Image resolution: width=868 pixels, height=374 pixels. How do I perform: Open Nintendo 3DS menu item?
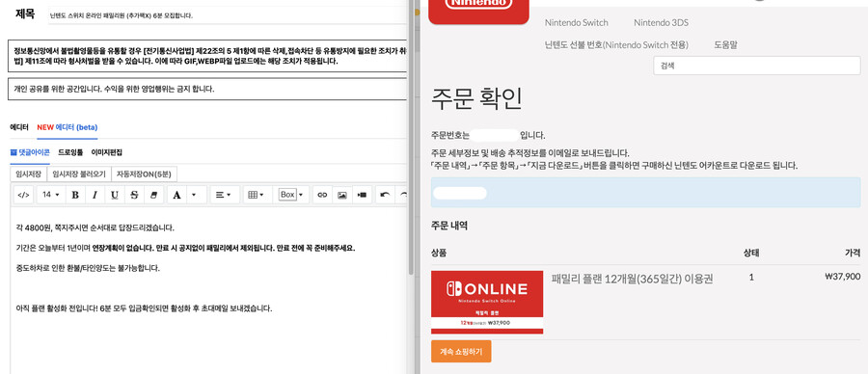tap(661, 23)
